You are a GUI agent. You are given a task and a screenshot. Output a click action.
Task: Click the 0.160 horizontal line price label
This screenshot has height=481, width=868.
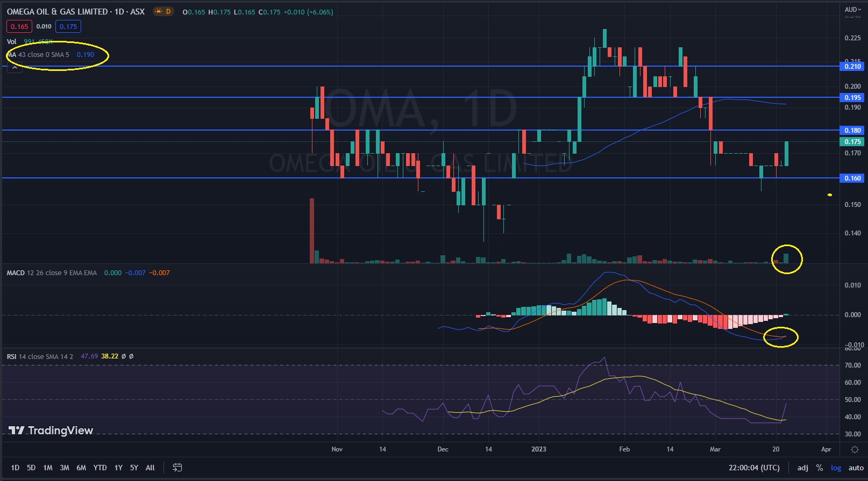(x=852, y=178)
